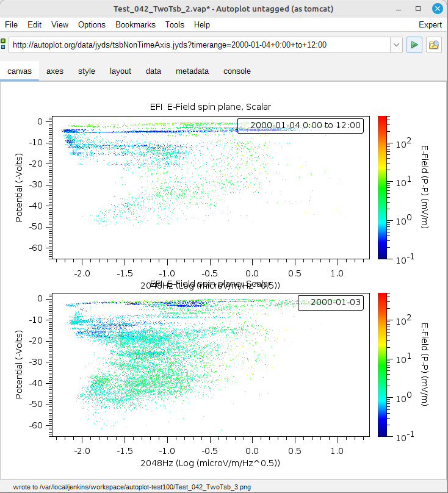
Task: Switch to the metadata tab
Action: point(192,71)
